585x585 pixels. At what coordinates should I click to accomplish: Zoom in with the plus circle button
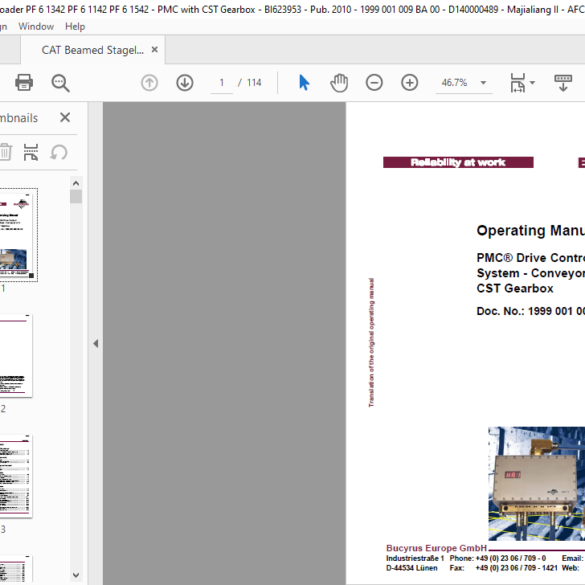tap(409, 82)
